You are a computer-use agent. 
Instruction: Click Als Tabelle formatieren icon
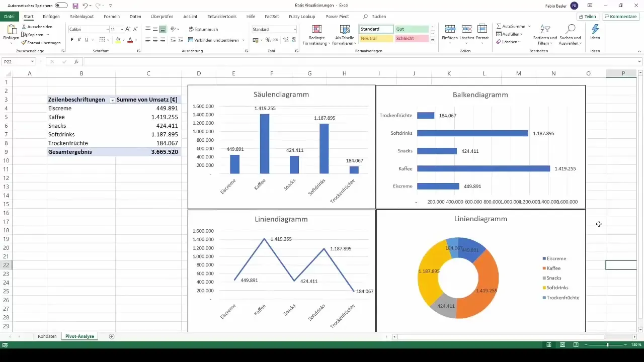345,29
